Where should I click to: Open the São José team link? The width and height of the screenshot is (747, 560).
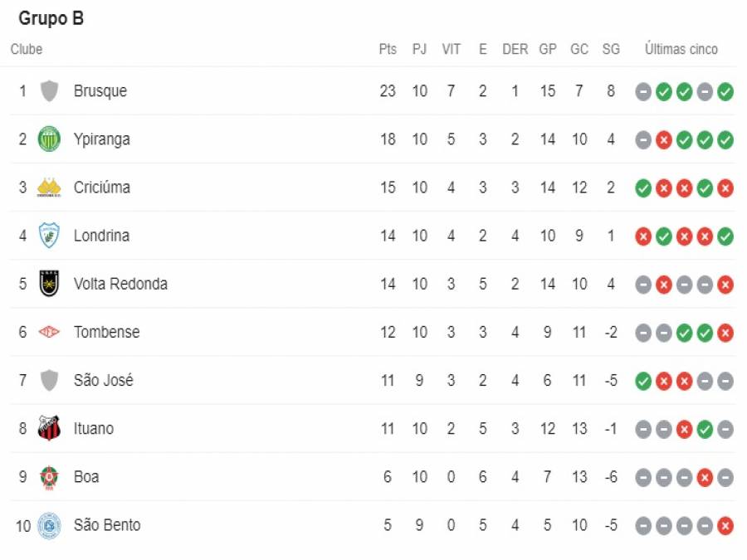coord(104,380)
